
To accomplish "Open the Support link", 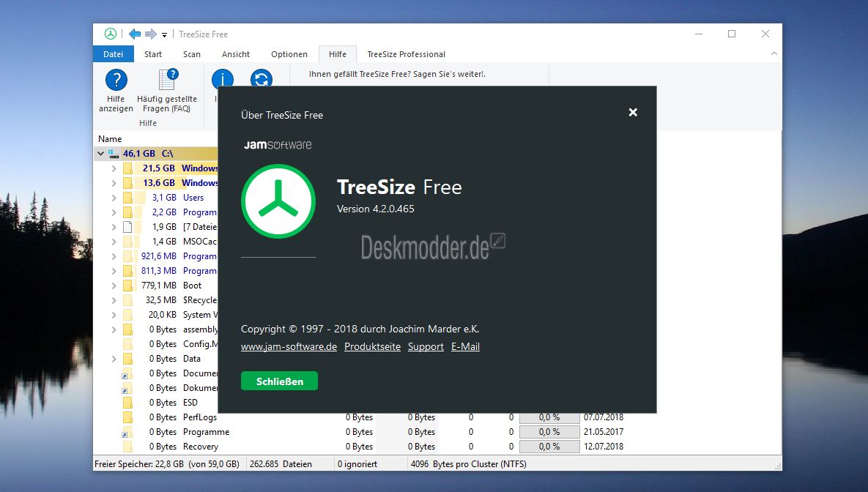I will 426,346.
